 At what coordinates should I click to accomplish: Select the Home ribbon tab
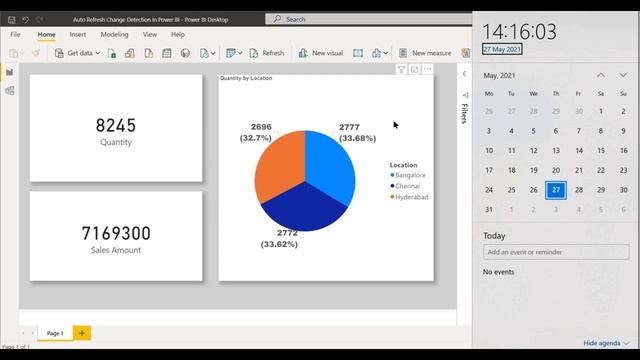[47, 35]
